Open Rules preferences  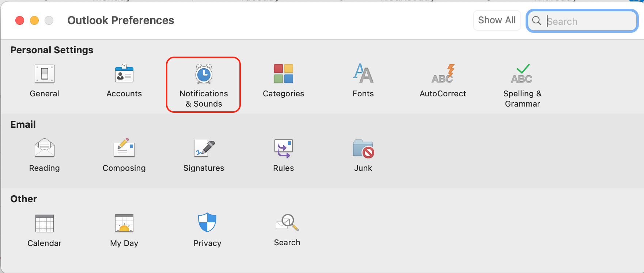(284, 155)
